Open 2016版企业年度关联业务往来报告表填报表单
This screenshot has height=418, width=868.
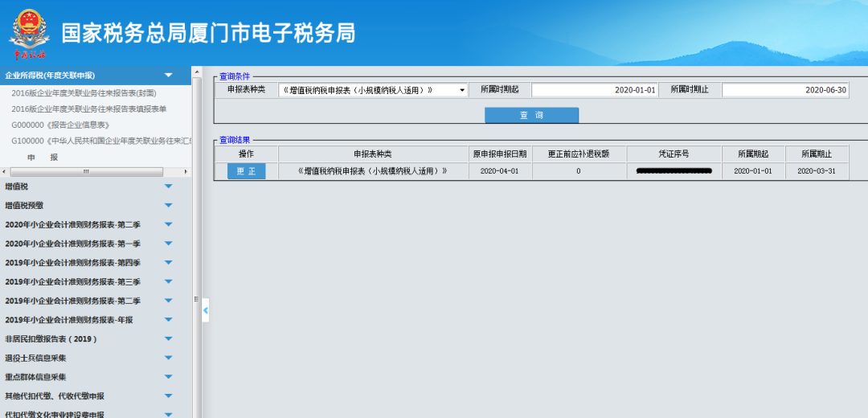click(89, 109)
